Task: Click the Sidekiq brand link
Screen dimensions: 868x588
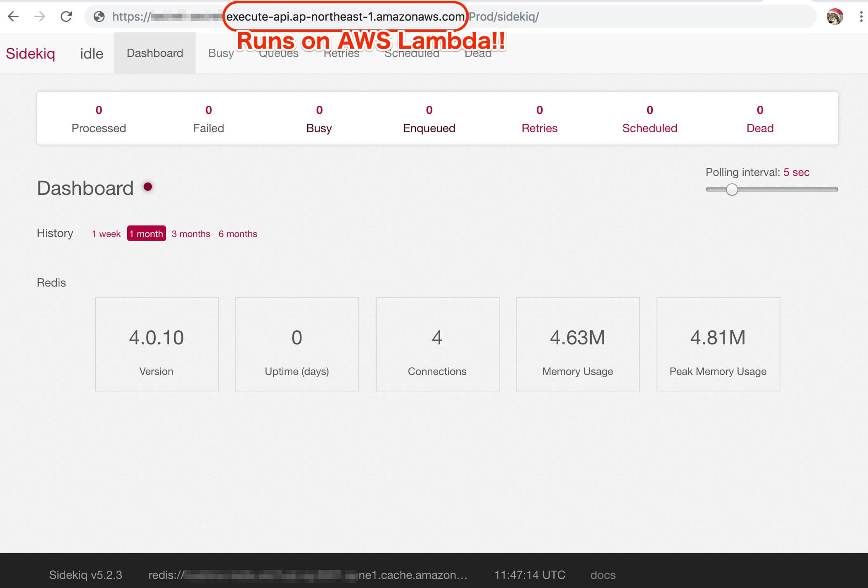Action: pos(31,54)
